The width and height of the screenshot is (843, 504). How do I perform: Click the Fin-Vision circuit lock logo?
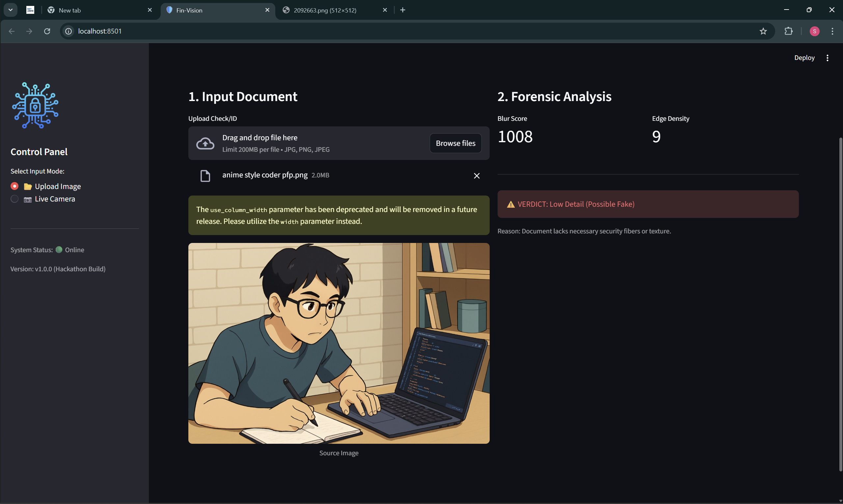(x=35, y=105)
